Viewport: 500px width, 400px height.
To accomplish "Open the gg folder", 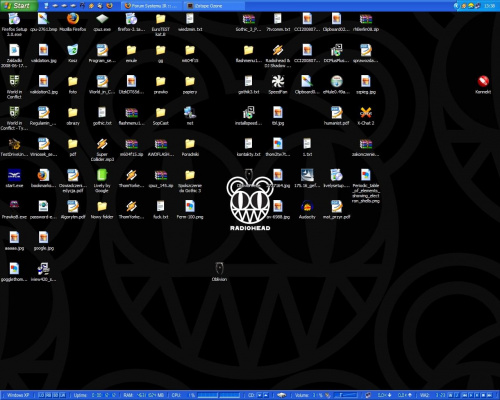I will [161, 54].
